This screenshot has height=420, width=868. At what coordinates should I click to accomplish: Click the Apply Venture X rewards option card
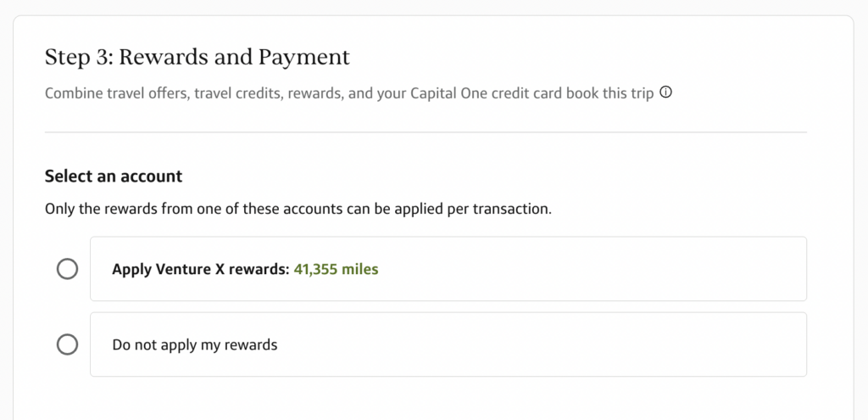pos(551,269)
